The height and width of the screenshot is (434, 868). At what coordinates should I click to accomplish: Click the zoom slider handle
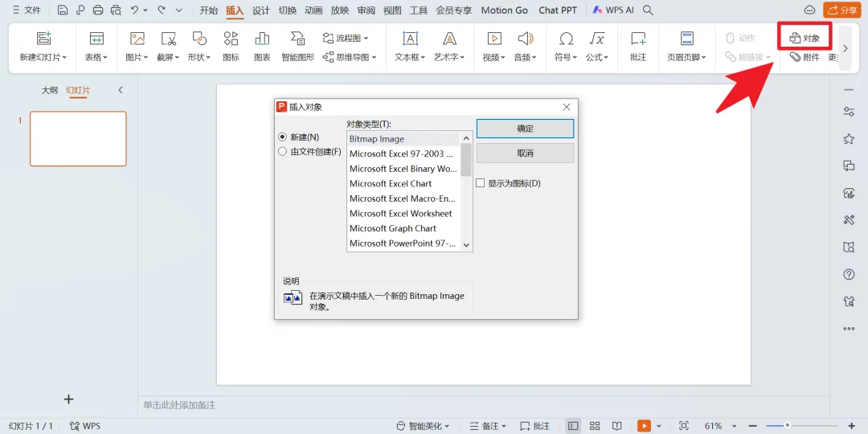[x=787, y=425]
